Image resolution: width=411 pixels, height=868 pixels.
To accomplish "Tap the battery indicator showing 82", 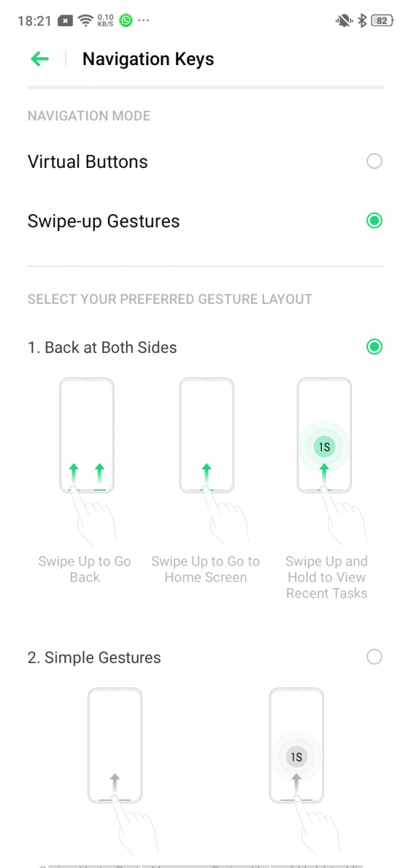I will click(x=382, y=21).
